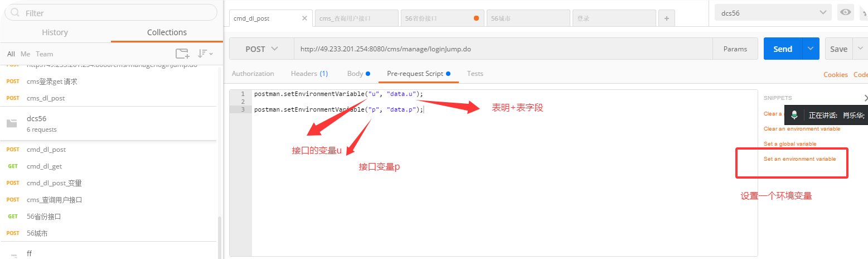Viewport: 868px width, 259px height.
Task: Open the Save button dropdown arrow
Action: [x=860, y=49]
